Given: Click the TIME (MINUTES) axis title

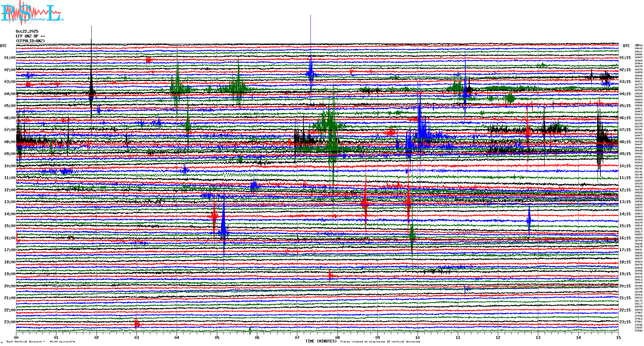Looking at the screenshot, I should coord(321,341).
